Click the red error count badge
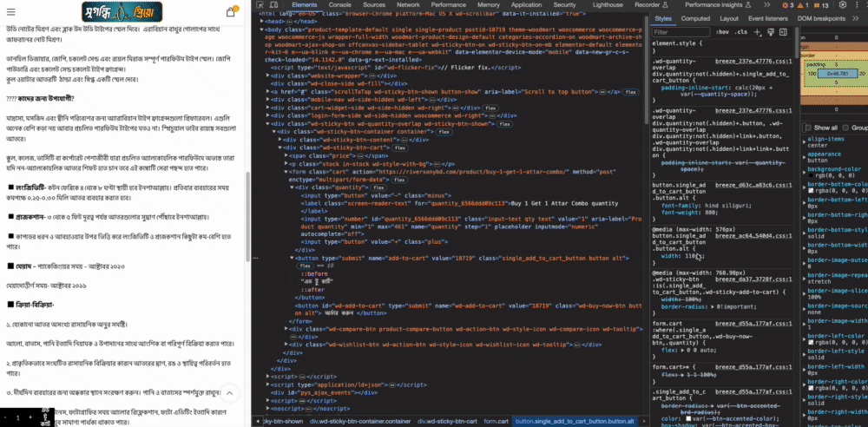868x427 pixels. [787, 5]
